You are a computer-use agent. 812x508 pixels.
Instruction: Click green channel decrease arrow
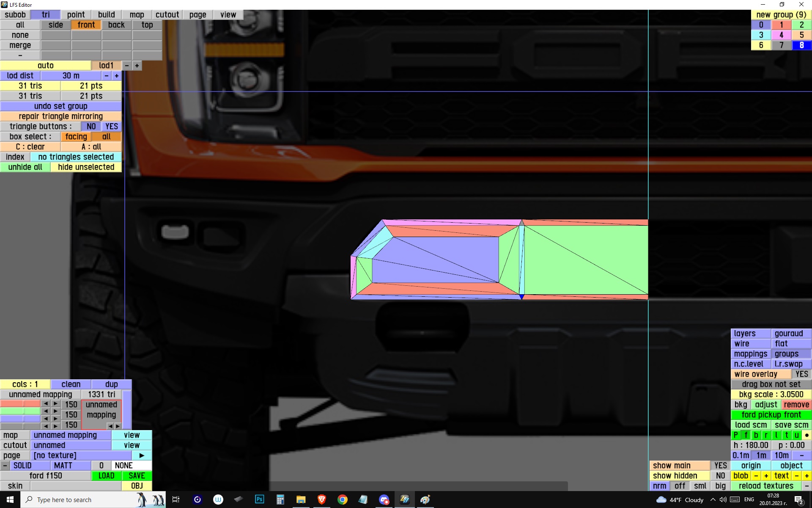pyautogui.click(x=46, y=411)
